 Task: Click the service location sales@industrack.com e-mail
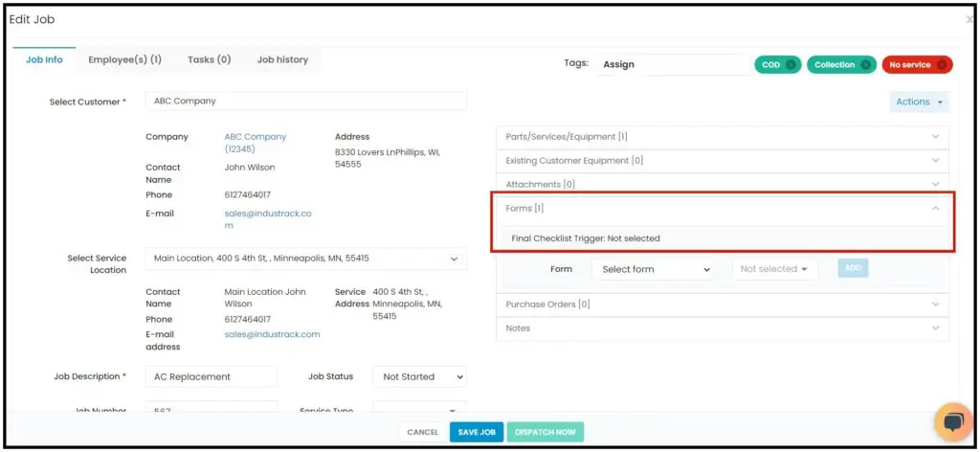[272, 334]
